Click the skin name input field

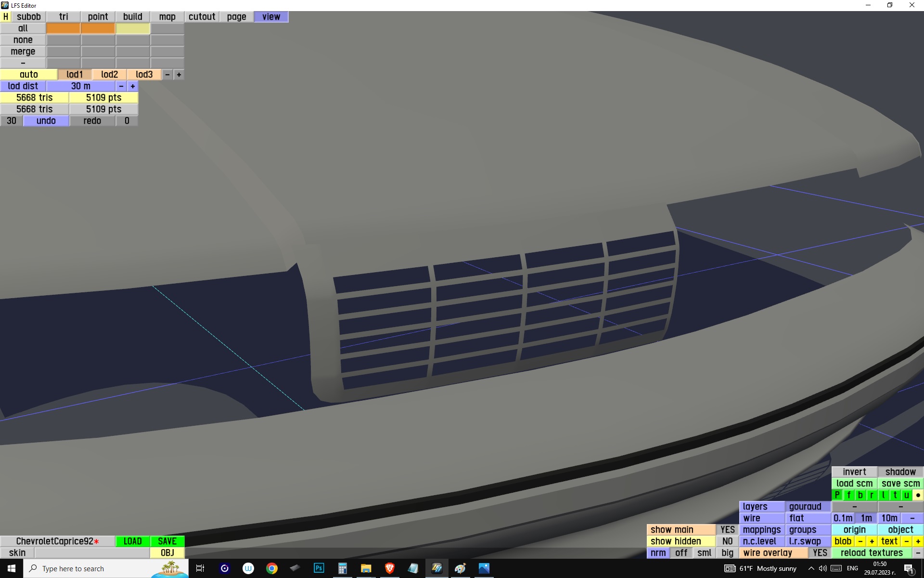point(91,553)
